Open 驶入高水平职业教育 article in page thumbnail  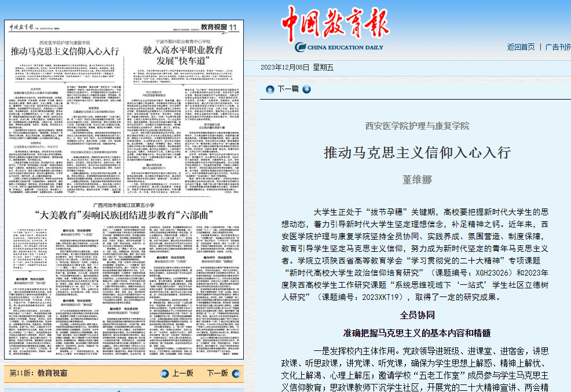point(183,55)
